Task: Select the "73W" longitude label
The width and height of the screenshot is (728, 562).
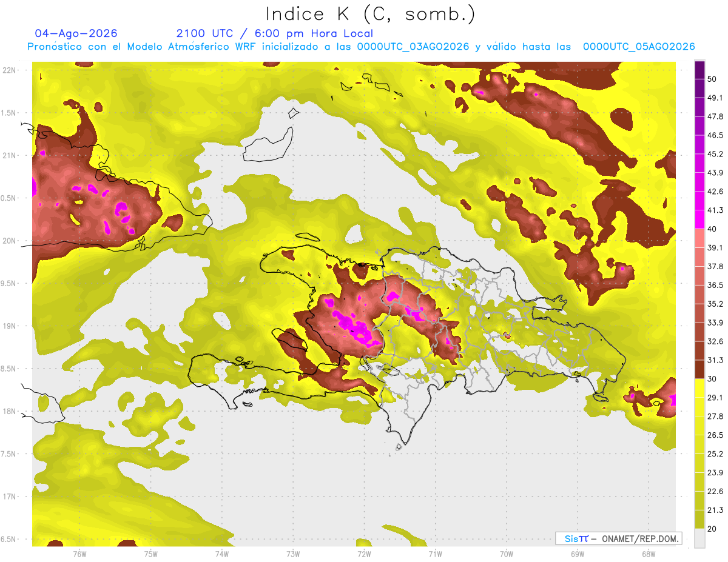Action: [x=293, y=554]
